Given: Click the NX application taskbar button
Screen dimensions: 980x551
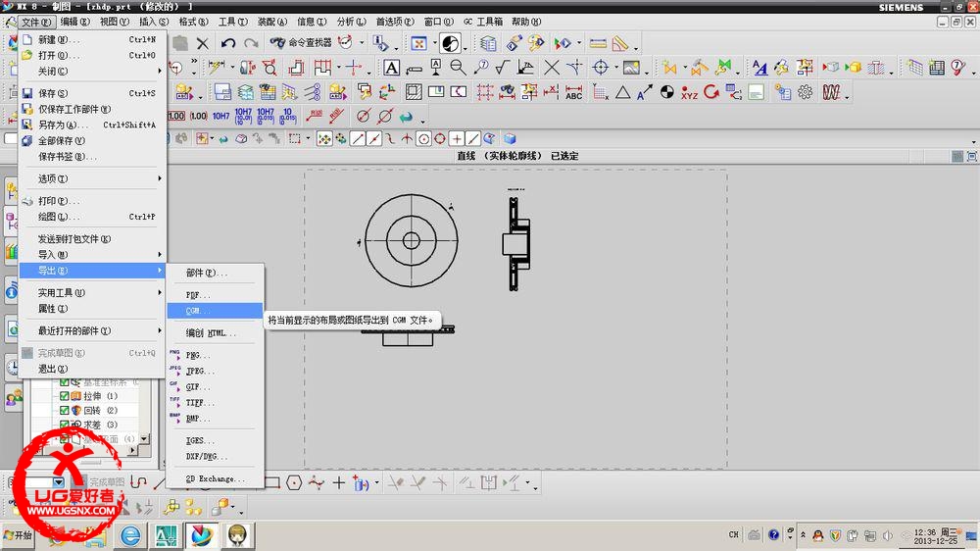Looking at the screenshot, I should (x=201, y=536).
